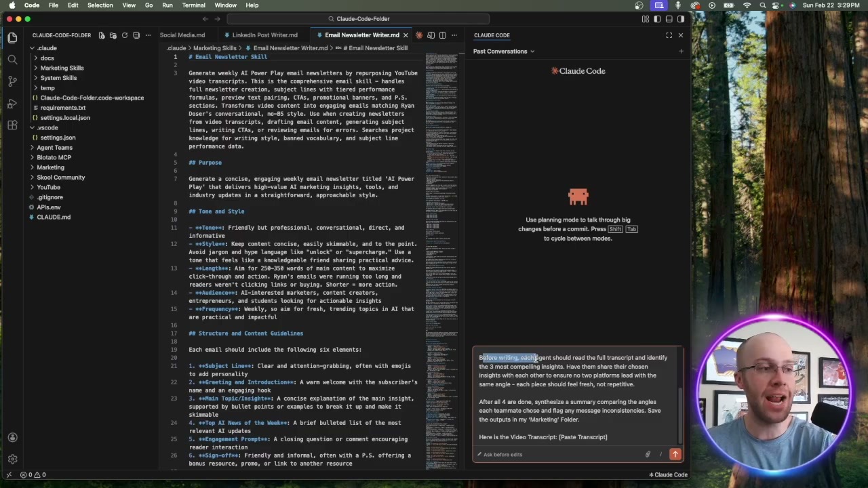Create new folder in Explorer header

click(113, 35)
